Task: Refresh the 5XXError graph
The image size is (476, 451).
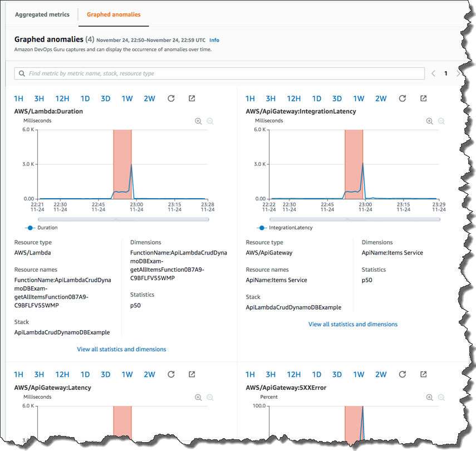Action: click(403, 374)
